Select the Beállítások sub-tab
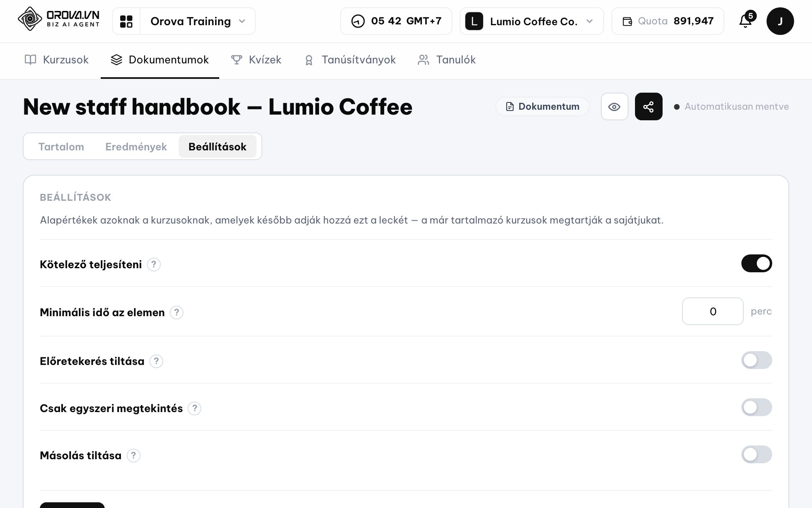 coord(218,147)
